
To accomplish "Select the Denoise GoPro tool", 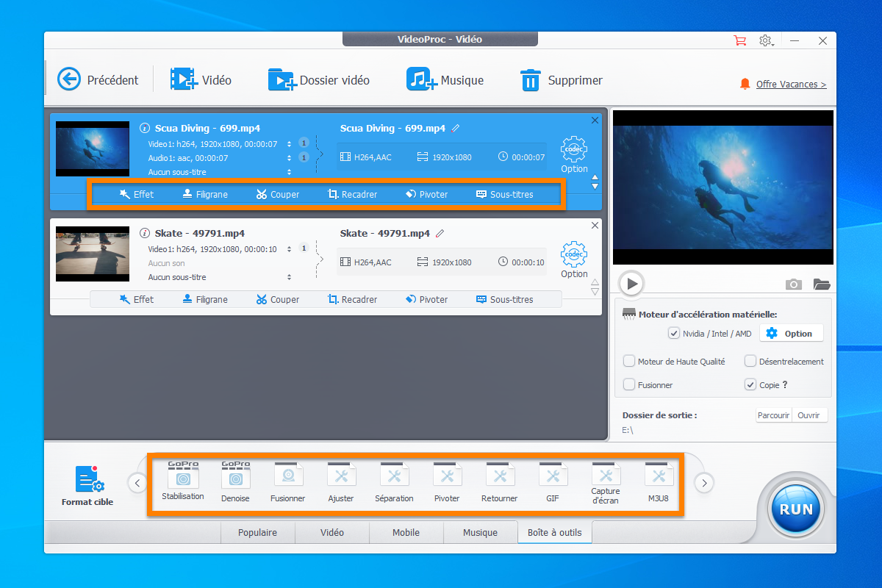I will tap(236, 482).
